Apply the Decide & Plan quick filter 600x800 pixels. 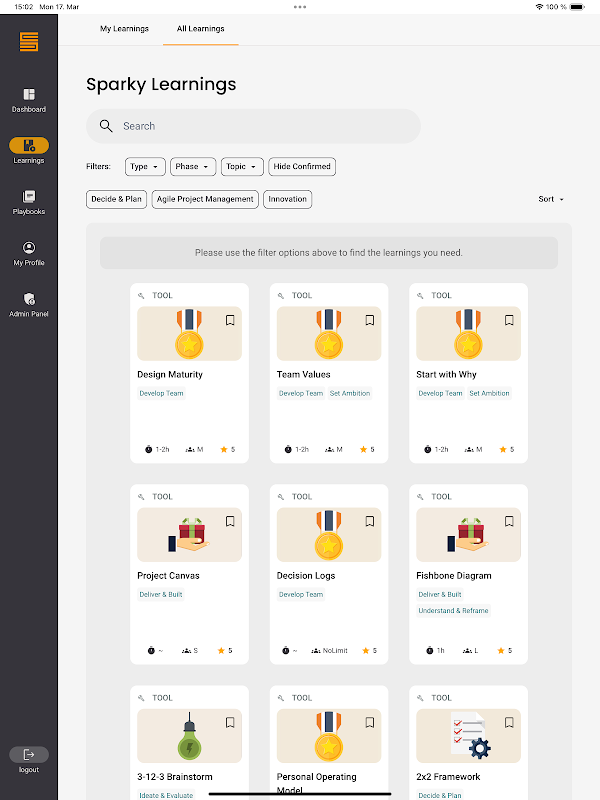coord(116,199)
